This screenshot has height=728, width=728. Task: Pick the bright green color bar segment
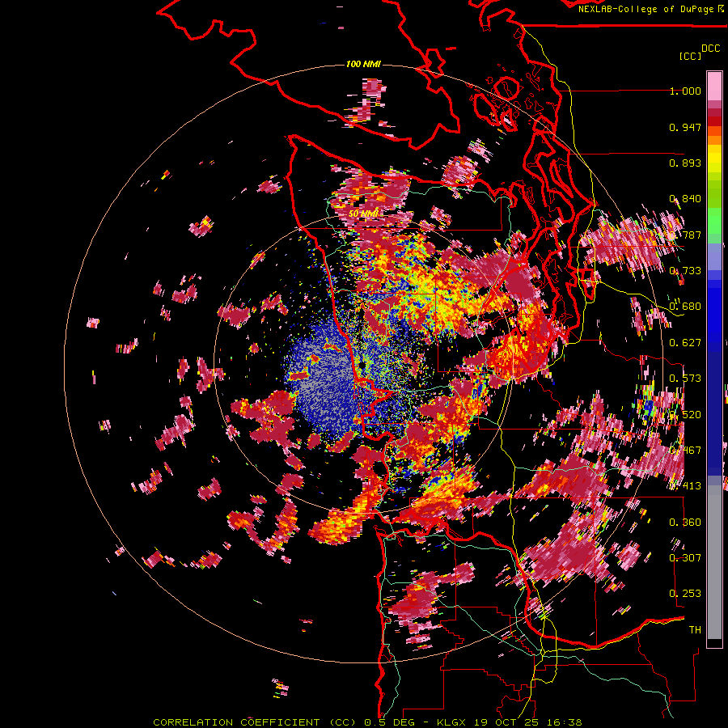(714, 221)
